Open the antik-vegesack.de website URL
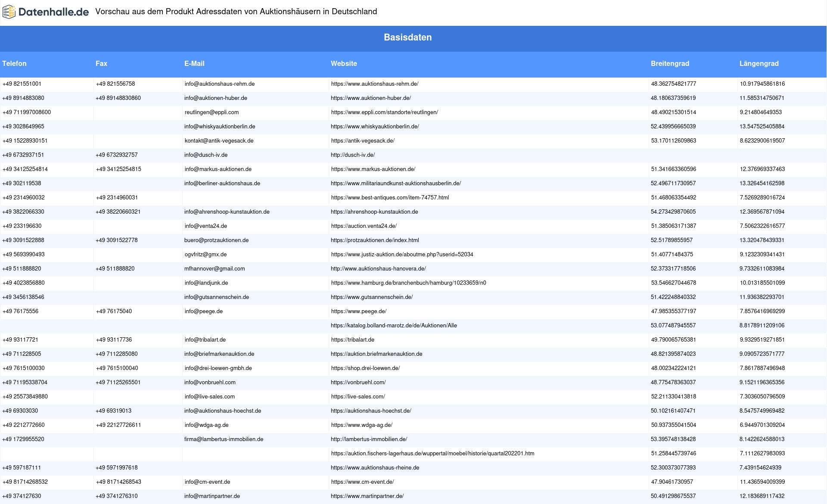Image resolution: width=827 pixels, height=504 pixels. tap(363, 141)
